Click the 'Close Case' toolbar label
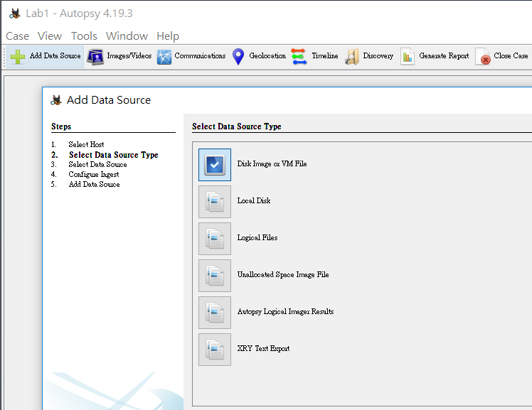The image size is (532, 410). pyautogui.click(x=511, y=55)
